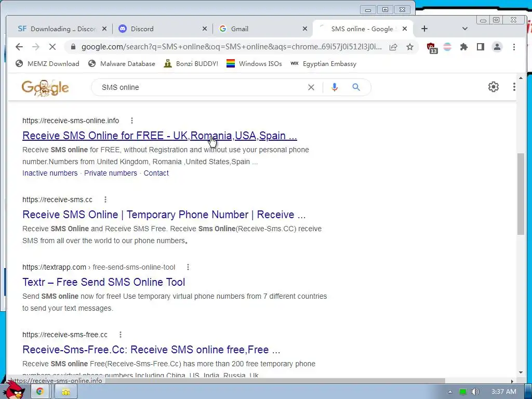The height and width of the screenshot is (399, 532).
Task: Open the Bonzi BUDDY! bookmark
Action: pyautogui.click(x=191, y=64)
